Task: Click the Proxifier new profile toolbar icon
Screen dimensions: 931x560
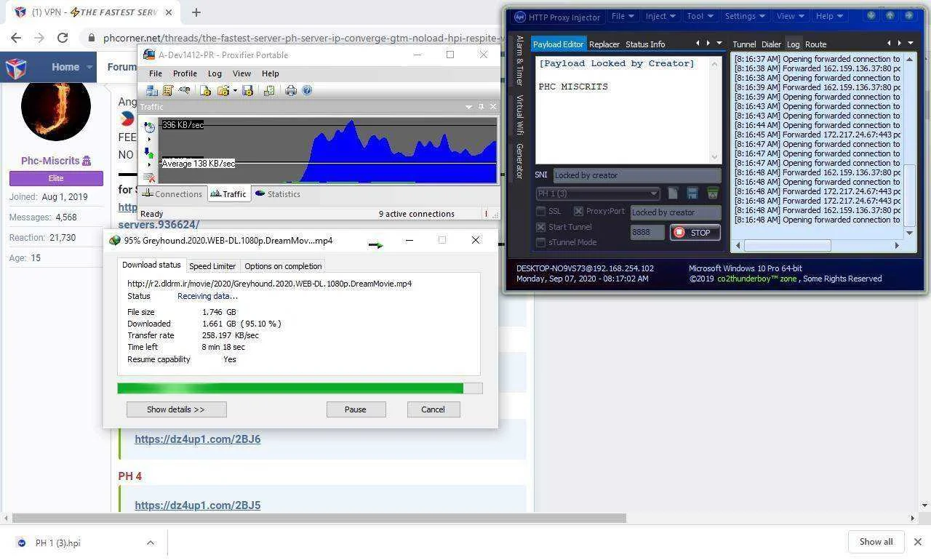Action: (x=205, y=91)
